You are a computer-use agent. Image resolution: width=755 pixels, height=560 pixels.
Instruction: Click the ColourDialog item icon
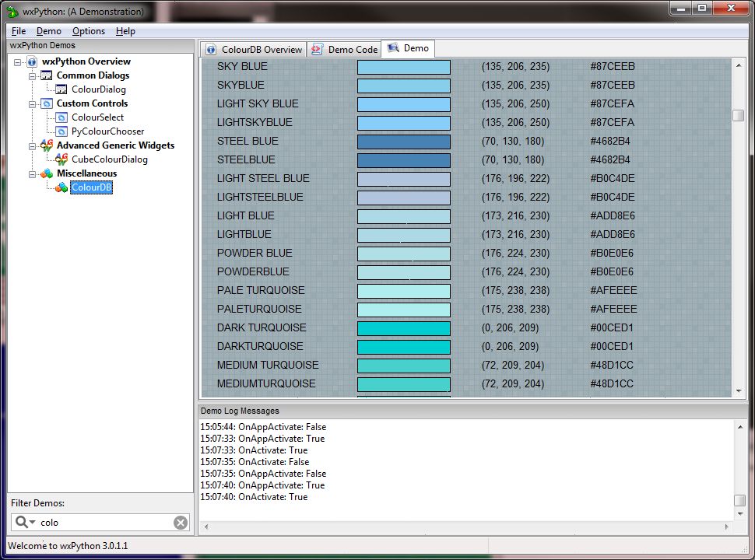coord(61,89)
